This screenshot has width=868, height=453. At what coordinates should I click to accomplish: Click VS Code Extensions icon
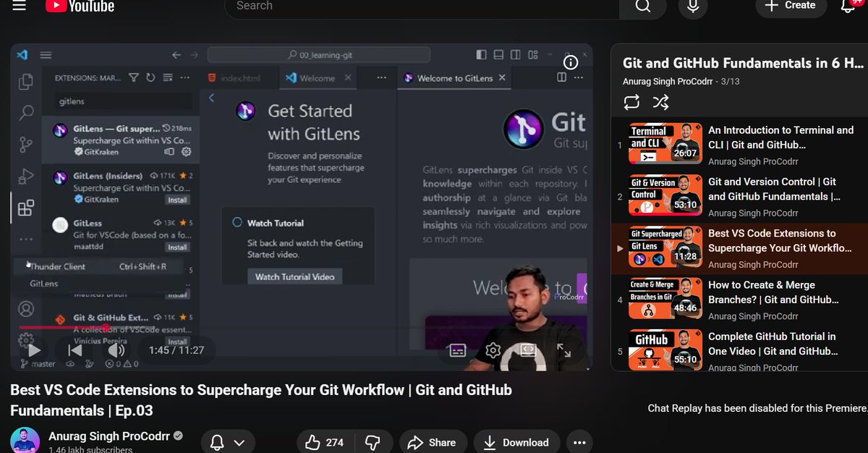26,208
